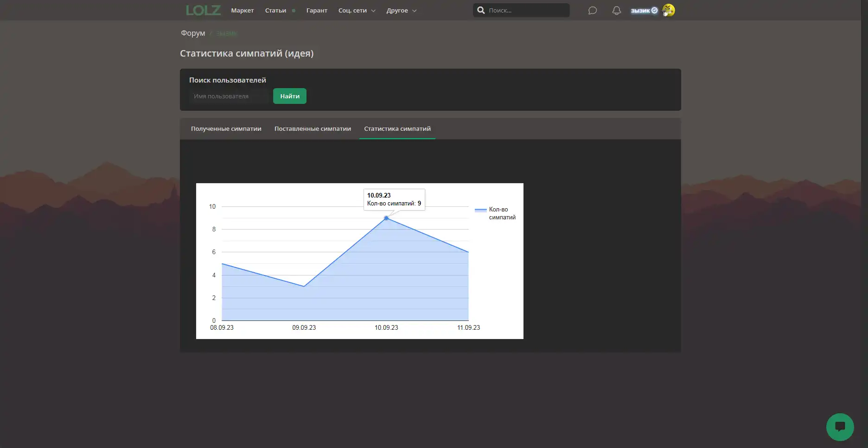Click the user avatar in the header

[x=668, y=10]
